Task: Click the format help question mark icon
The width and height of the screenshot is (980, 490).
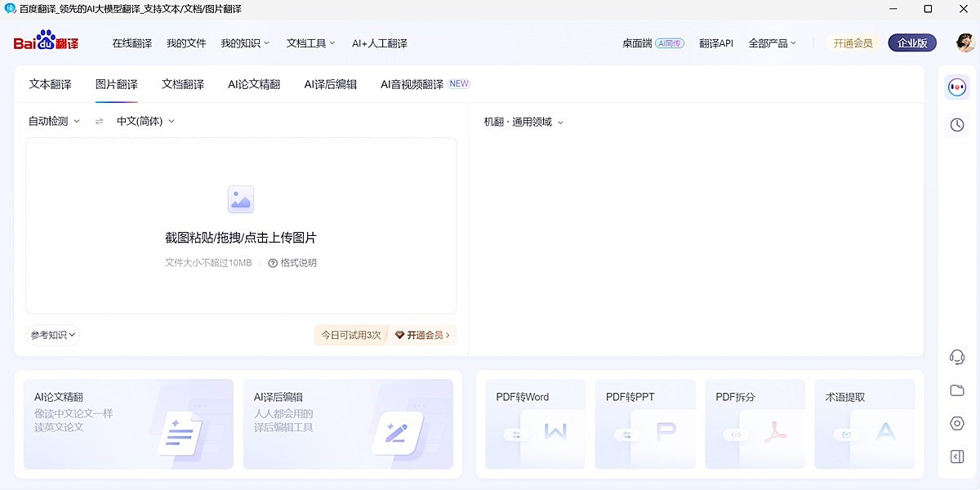Action: tap(272, 262)
